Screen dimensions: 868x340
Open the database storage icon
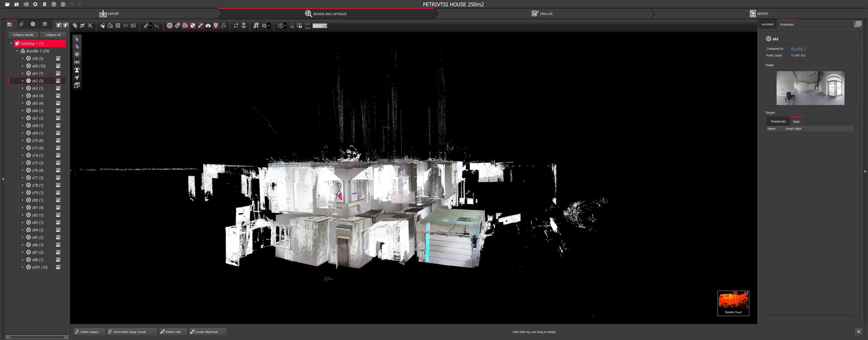[45, 4]
